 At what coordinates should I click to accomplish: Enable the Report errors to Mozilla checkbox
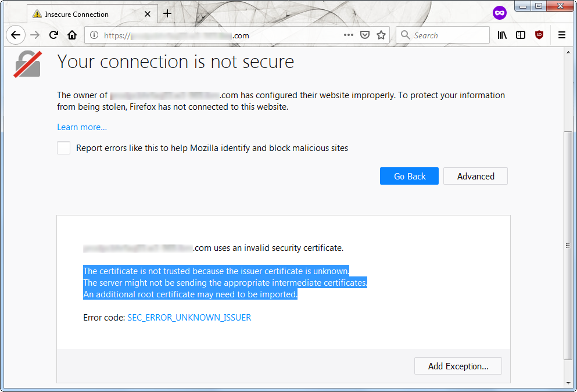[x=63, y=148]
